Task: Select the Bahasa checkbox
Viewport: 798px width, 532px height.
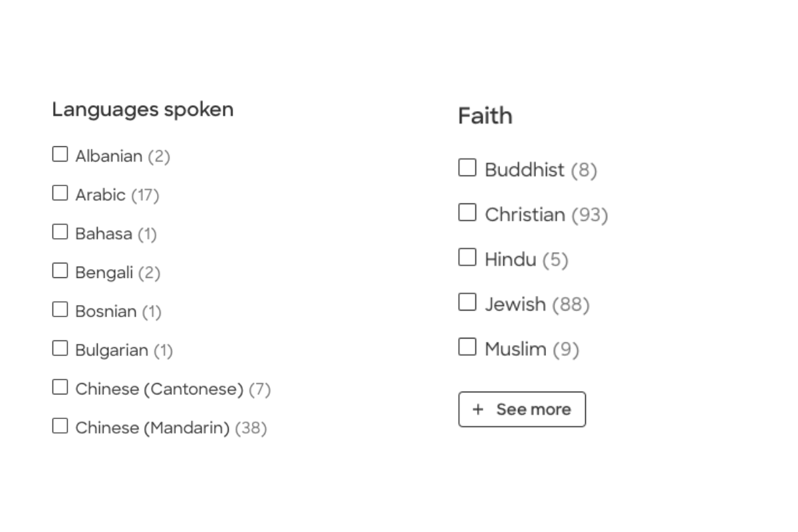Action: (60, 231)
